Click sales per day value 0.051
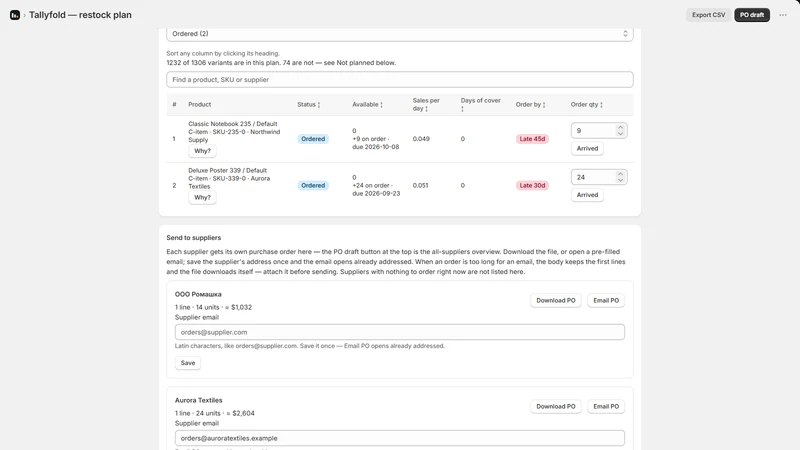The height and width of the screenshot is (450, 800). [420, 185]
